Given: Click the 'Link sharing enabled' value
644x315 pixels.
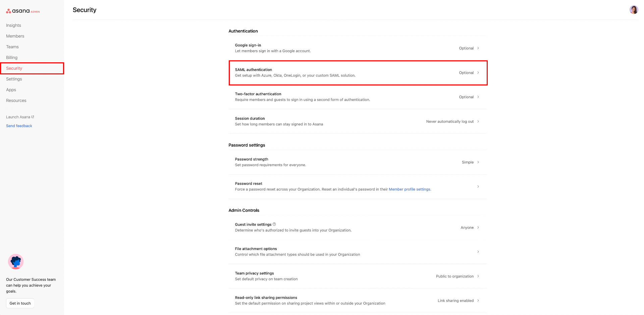Looking at the screenshot, I should click(x=455, y=301).
